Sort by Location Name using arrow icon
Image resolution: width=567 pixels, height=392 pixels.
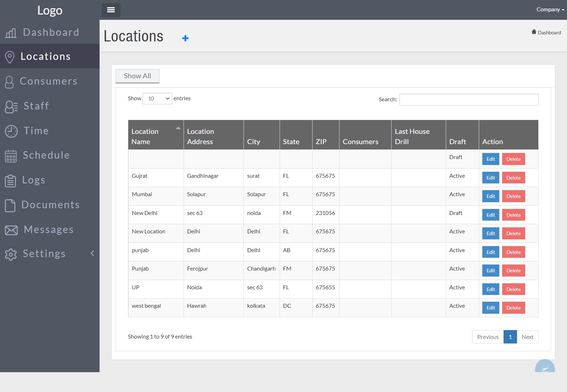[178, 128]
